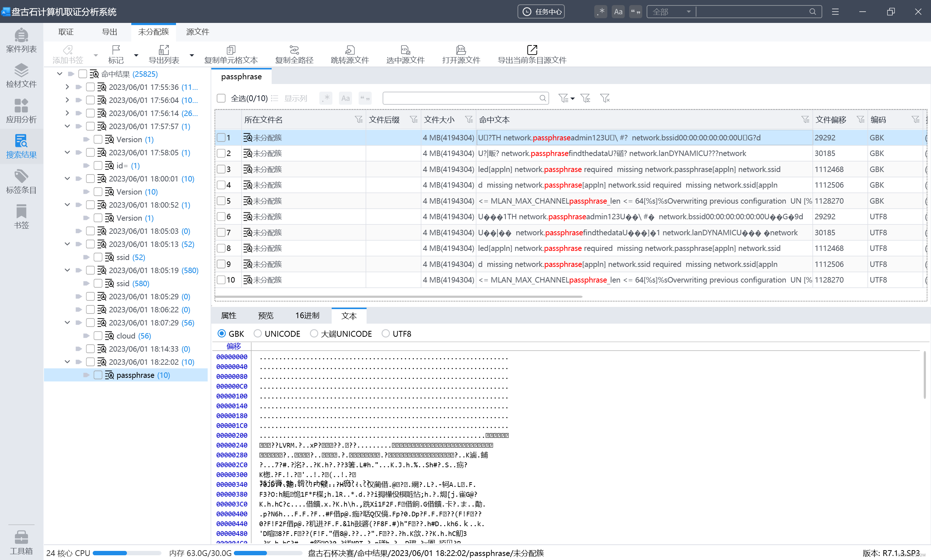931x560 pixels.
Task: Click the filter-with-dropdown icon above table
Action: click(x=566, y=98)
